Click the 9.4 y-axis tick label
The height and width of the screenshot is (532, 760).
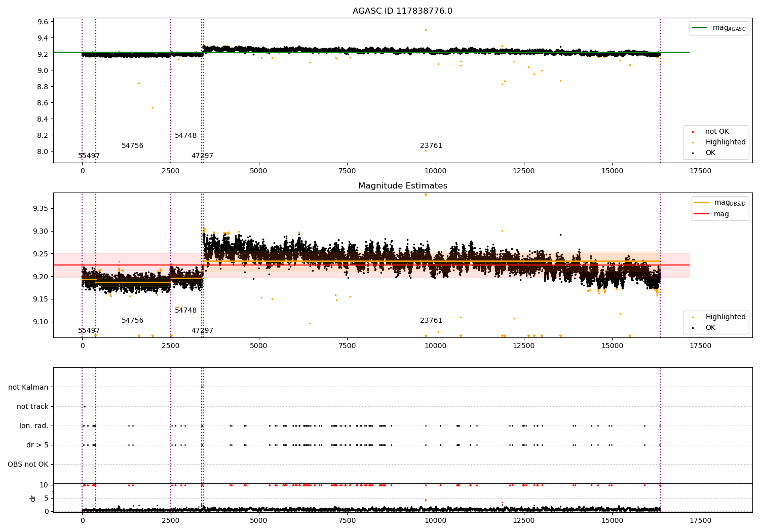point(43,38)
